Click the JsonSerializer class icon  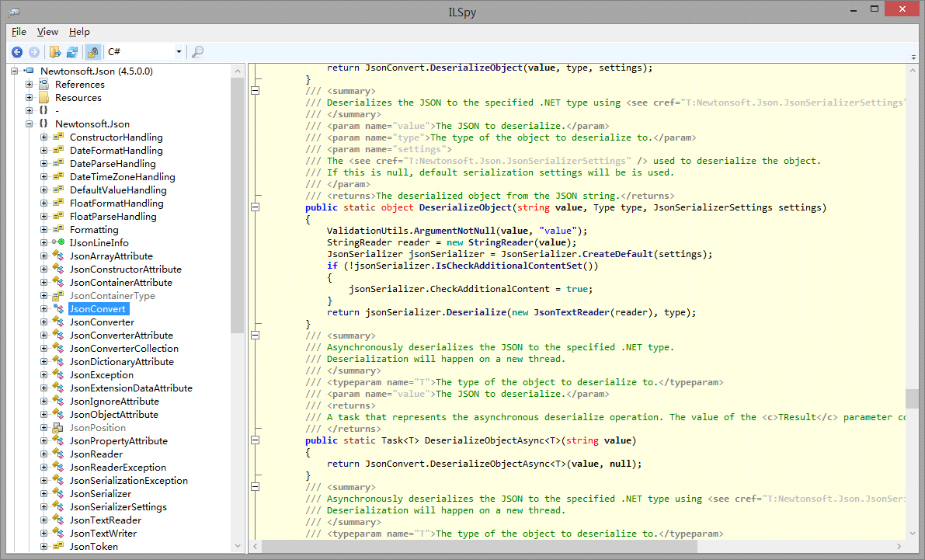58,494
